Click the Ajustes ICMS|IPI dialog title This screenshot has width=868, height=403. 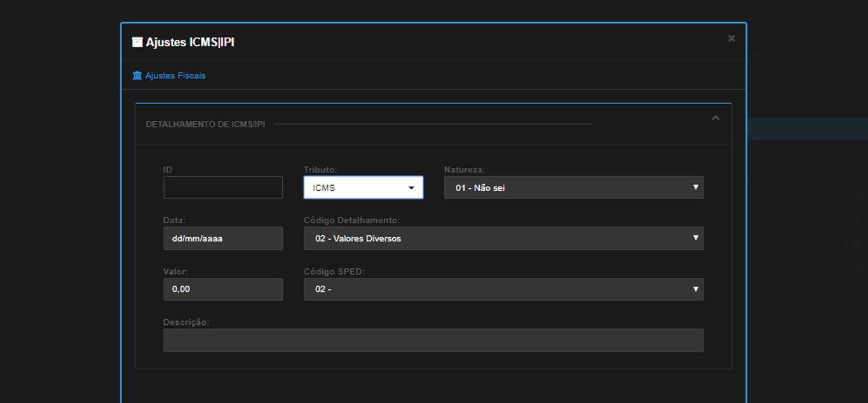[x=190, y=42]
